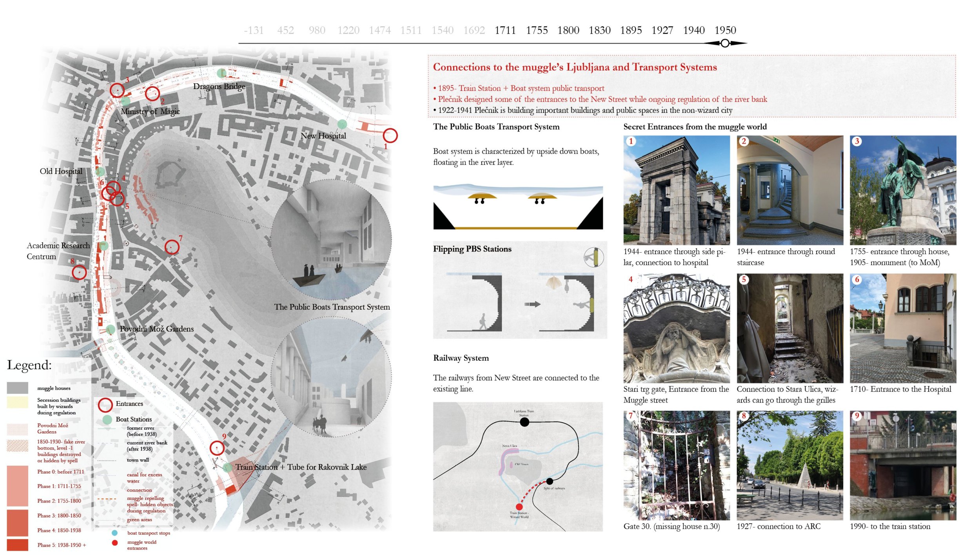980x555 pixels.
Task: Click the upper circular boat scene illustration
Action: tap(331, 240)
